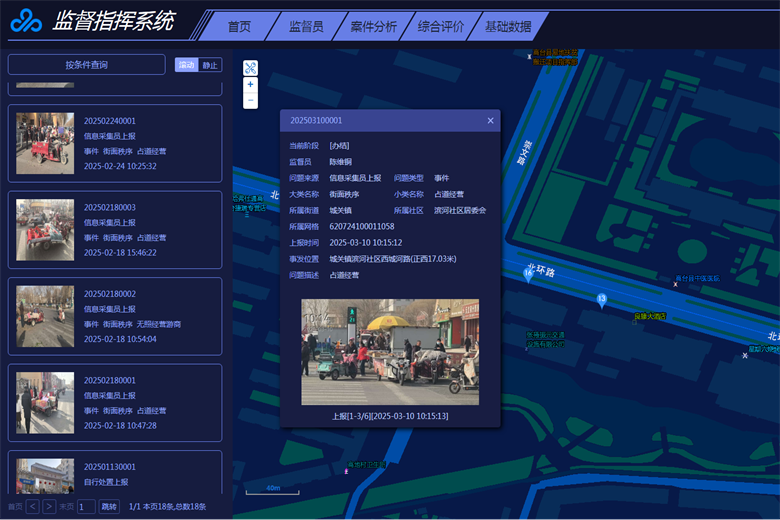Click the 按条件查询 search button
This screenshot has width=780, height=520.
(86, 65)
